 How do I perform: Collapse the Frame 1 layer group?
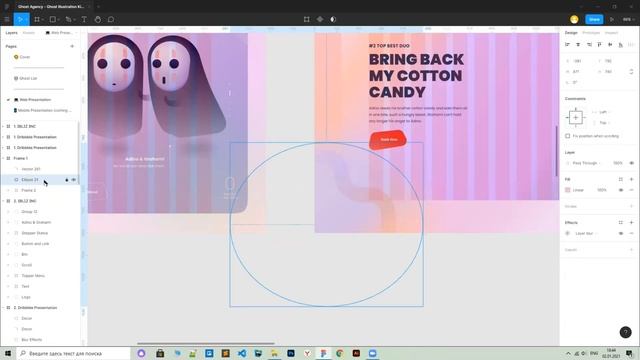[x=3, y=158]
